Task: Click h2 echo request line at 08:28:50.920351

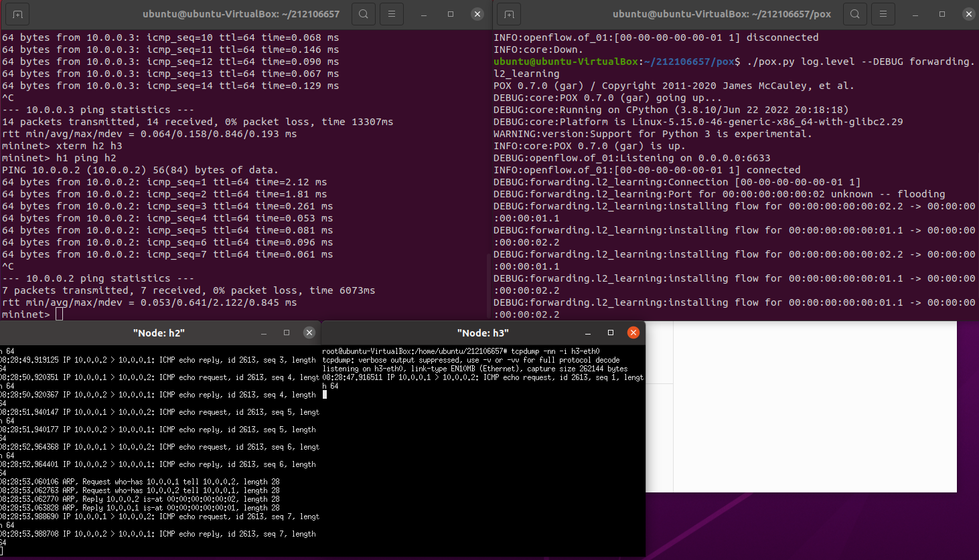Action: [x=160, y=381]
